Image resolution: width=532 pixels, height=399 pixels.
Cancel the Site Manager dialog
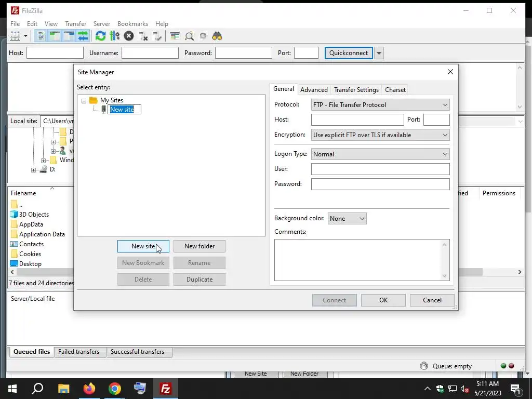pos(432,300)
